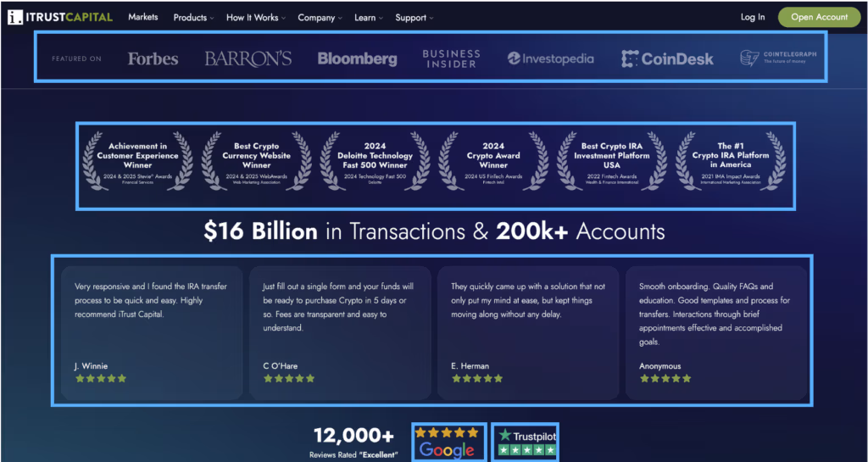This screenshot has width=868, height=462.
Task: Open the Support dropdown menu
Action: [x=414, y=18]
